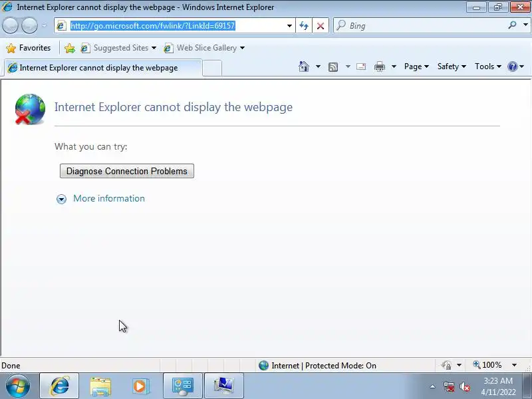Image resolution: width=532 pixels, height=399 pixels.
Task: Expand the More information section
Action: click(x=61, y=199)
